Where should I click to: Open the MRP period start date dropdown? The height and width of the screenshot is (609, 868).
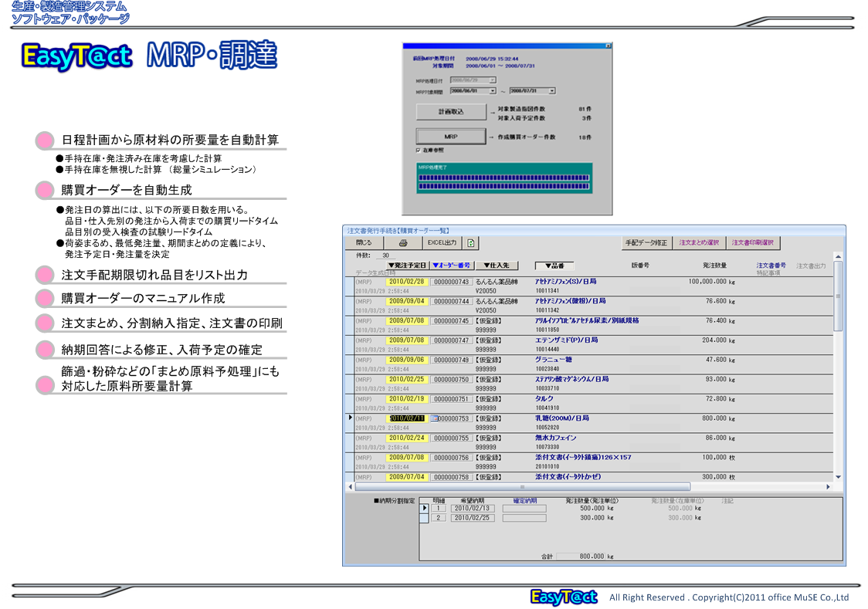pyautogui.click(x=492, y=91)
